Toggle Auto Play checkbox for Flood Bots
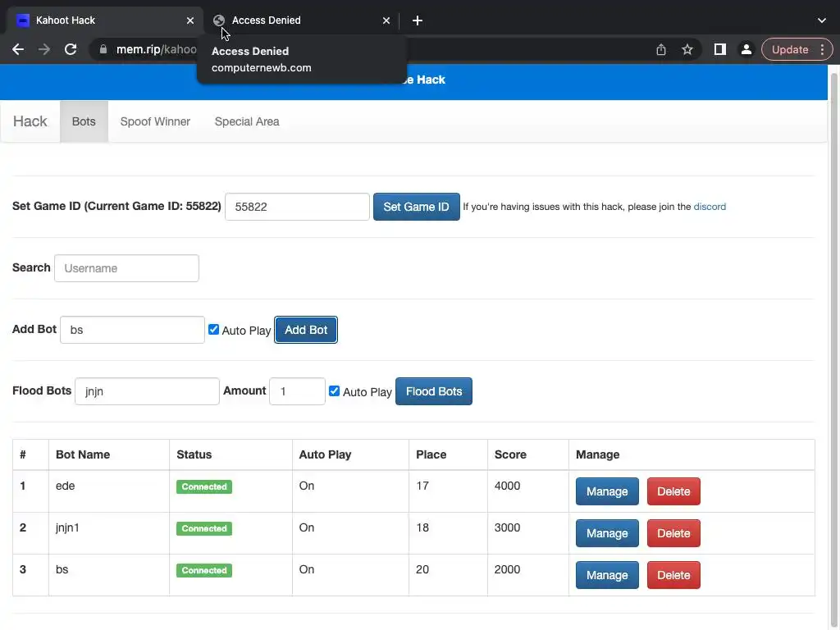This screenshot has width=840, height=630. point(335,391)
